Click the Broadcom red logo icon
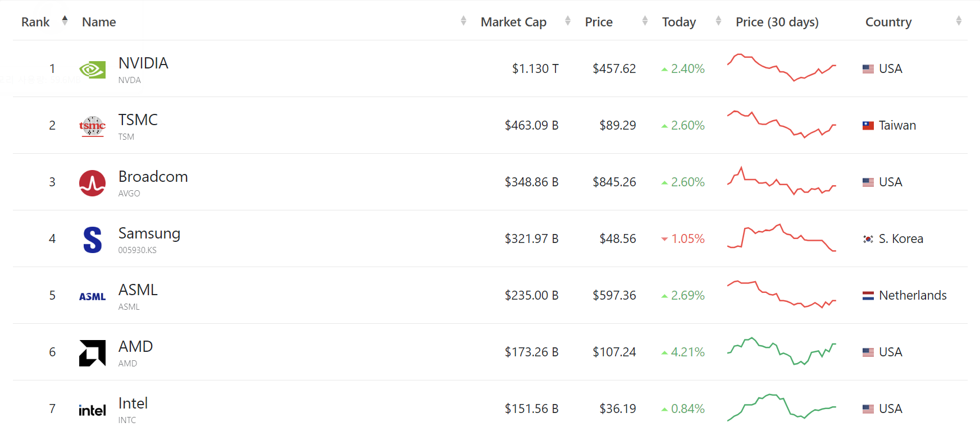980x436 pixels. [92, 183]
